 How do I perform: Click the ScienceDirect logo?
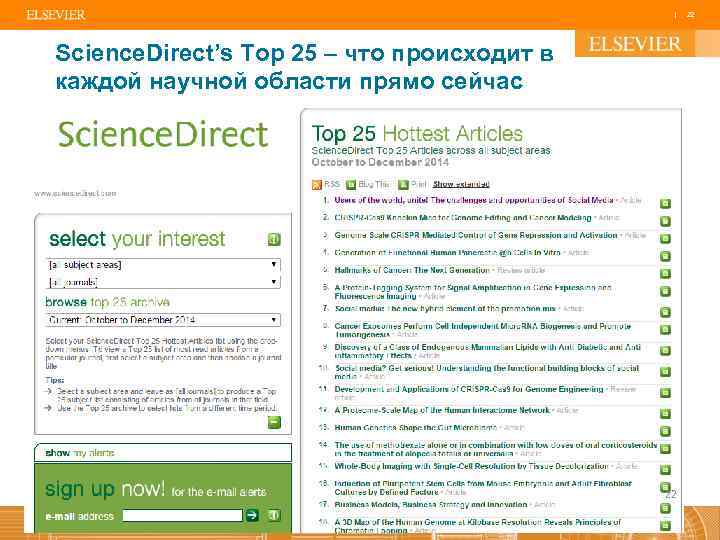click(163, 134)
